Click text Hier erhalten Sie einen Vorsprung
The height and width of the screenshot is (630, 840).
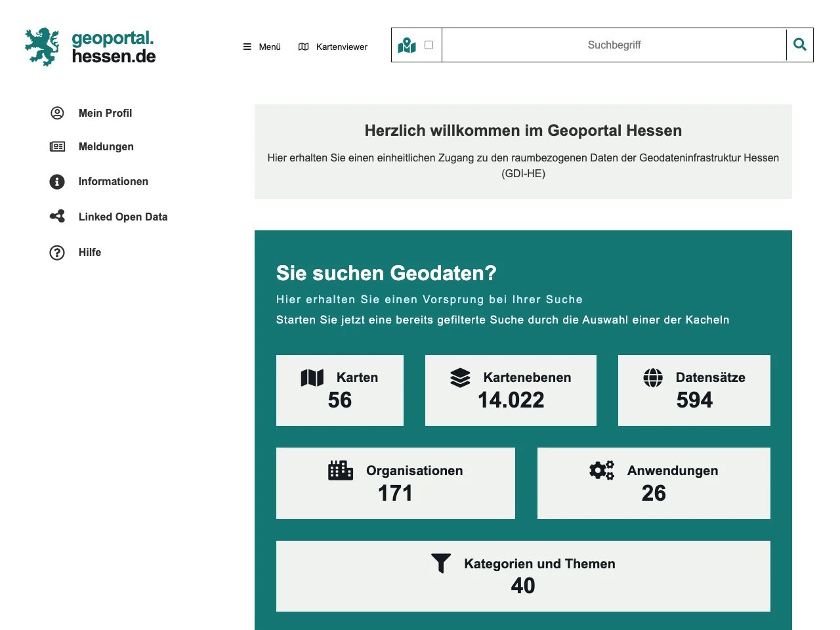click(429, 299)
